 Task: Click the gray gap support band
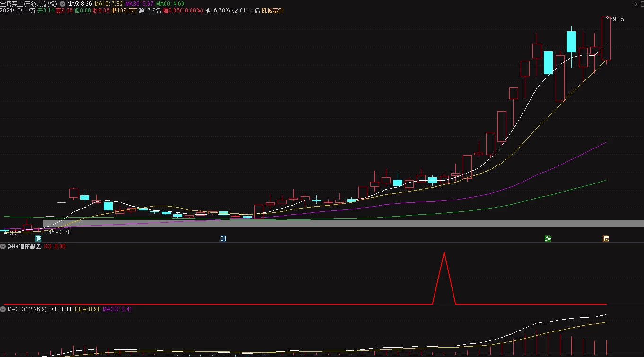click(343, 224)
